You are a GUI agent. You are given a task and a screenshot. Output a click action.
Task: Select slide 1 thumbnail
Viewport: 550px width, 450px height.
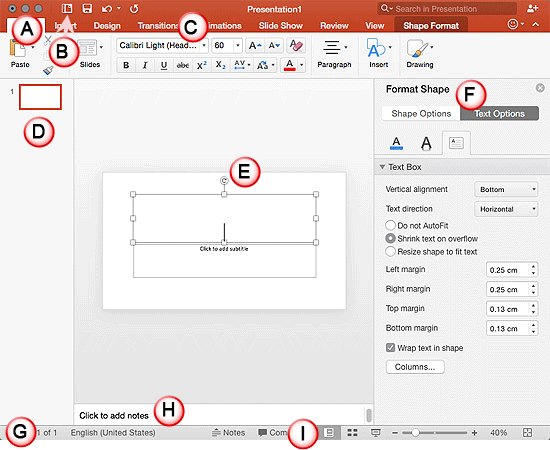[40, 97]
